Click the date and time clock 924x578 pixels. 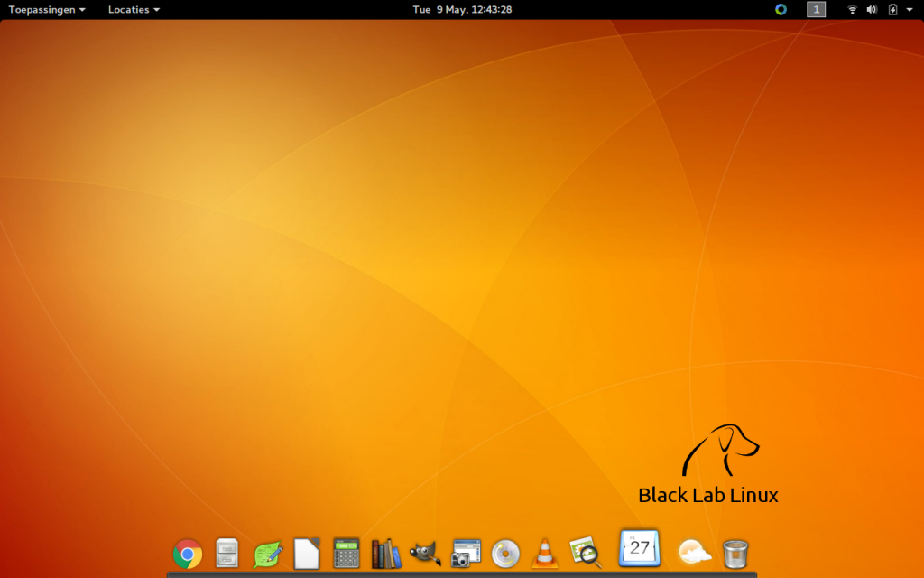[x=462, y=9]
